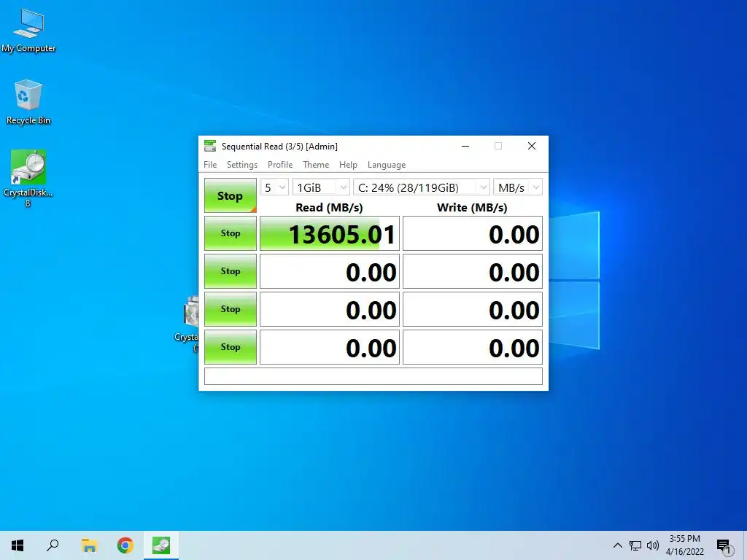Click Read (MB/s) column header
The height and width of the screenshot is (560, 747).
[x=329, y=208]
